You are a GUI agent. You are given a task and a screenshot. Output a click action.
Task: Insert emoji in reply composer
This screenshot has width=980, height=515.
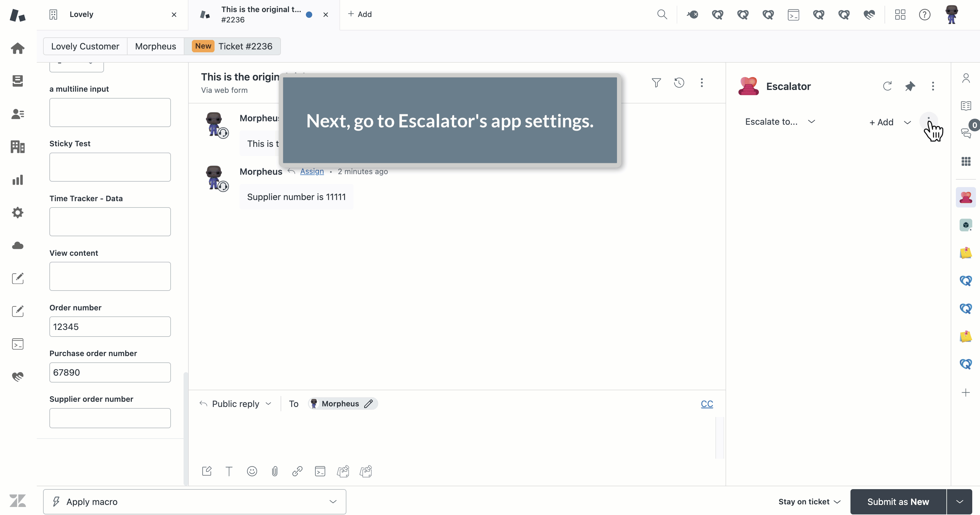point(252,471)
